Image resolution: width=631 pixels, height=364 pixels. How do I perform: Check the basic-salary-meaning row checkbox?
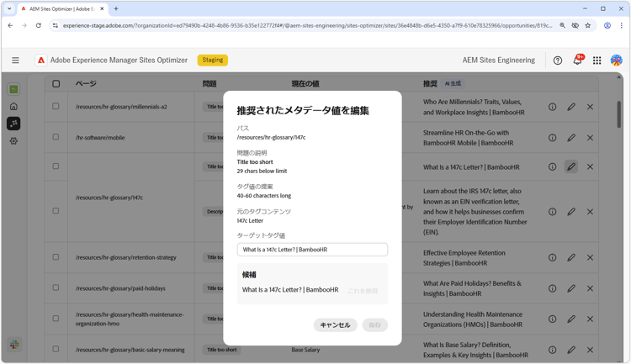pos(56,349)
